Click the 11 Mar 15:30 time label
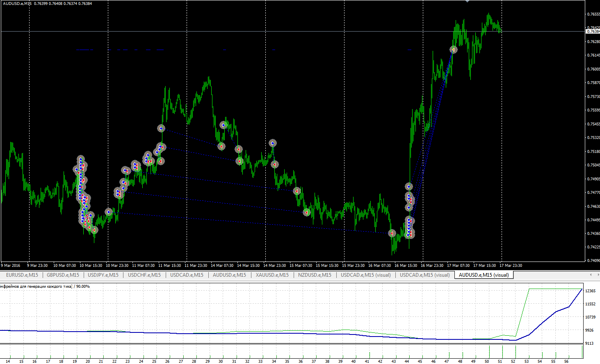The height and width of the screenshot is (364, 600). (169, 266)
